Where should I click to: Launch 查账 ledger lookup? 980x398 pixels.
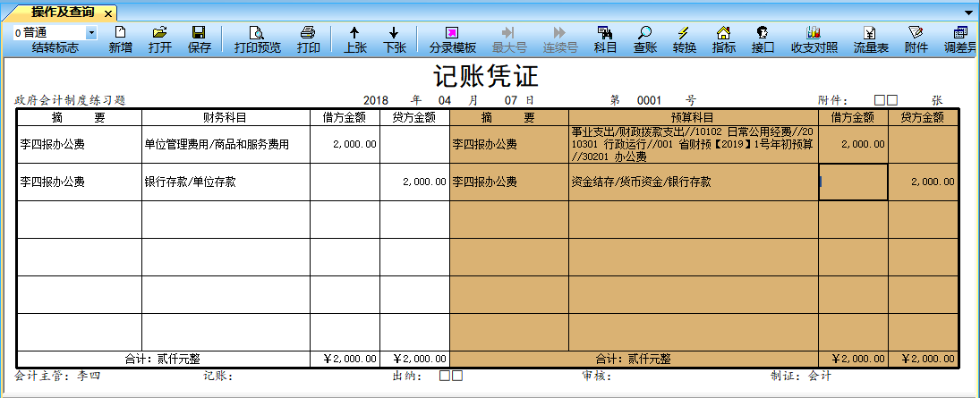click(645, 39)
